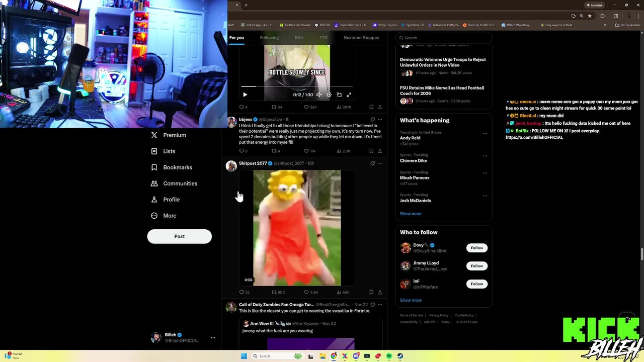
Task: Bookmark this page with the star icon
Action: (x=590, y=16)
